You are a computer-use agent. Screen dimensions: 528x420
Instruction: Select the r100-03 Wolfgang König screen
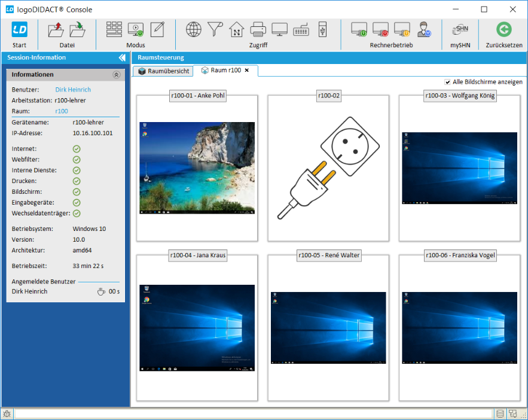460,168
